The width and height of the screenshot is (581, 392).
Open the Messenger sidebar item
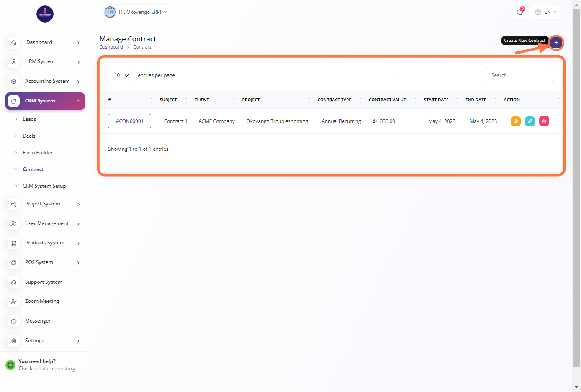38,321
